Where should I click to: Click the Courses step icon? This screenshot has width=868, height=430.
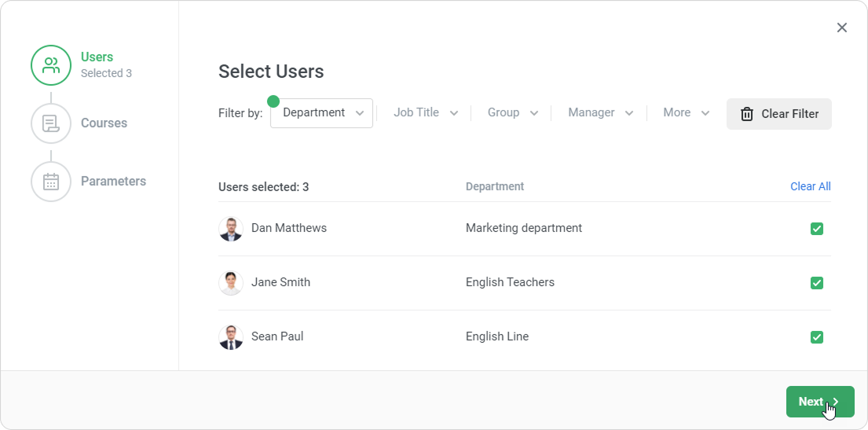pyautogui.click(x=51, y=123)
